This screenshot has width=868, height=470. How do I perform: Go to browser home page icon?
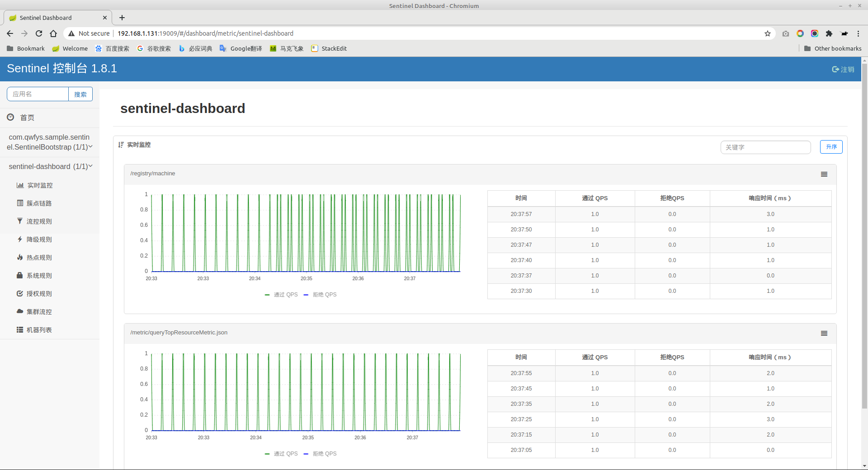[x=53, y=33]
